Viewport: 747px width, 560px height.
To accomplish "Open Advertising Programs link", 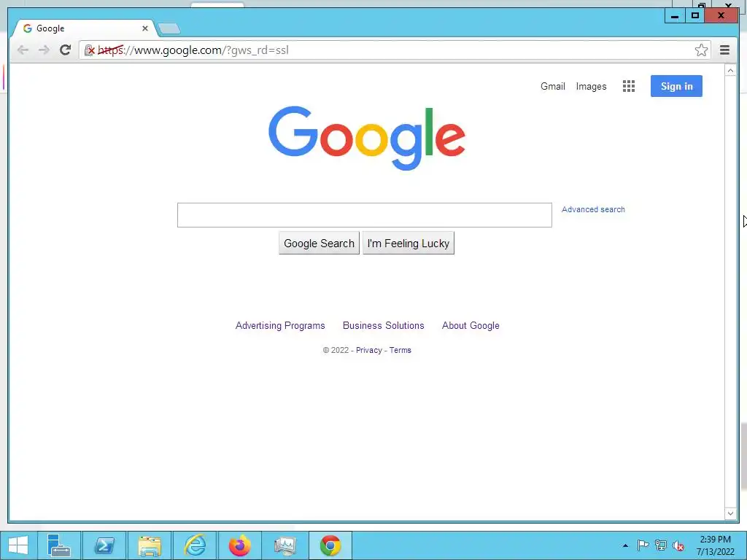I will pos(280,326).
